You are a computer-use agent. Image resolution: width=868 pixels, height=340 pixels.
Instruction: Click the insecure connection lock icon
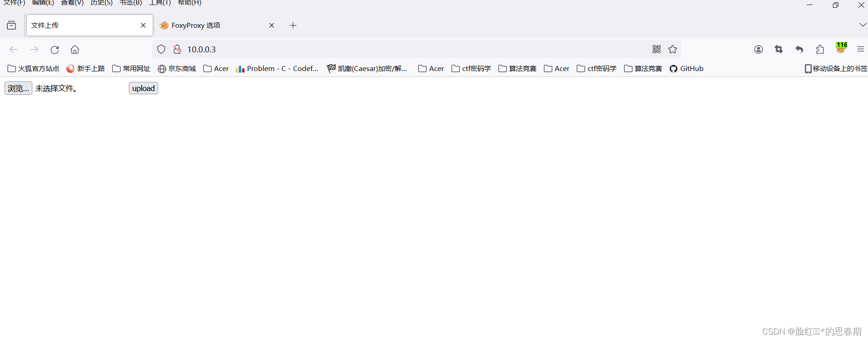point(177,50)
